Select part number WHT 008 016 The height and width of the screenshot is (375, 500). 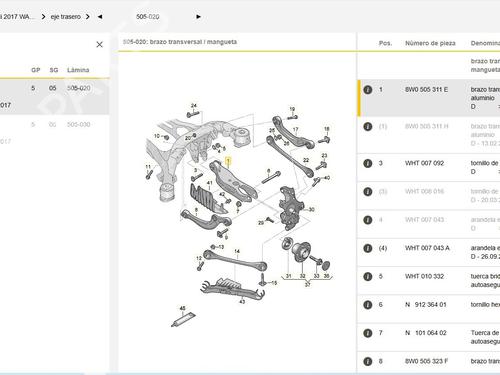point(424,191)
